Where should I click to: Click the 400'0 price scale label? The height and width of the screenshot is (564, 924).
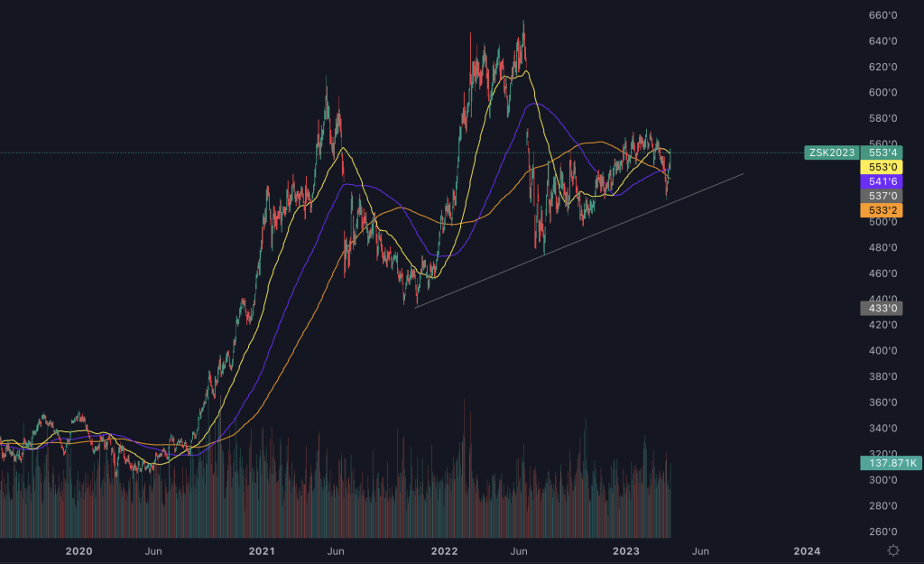882,350
